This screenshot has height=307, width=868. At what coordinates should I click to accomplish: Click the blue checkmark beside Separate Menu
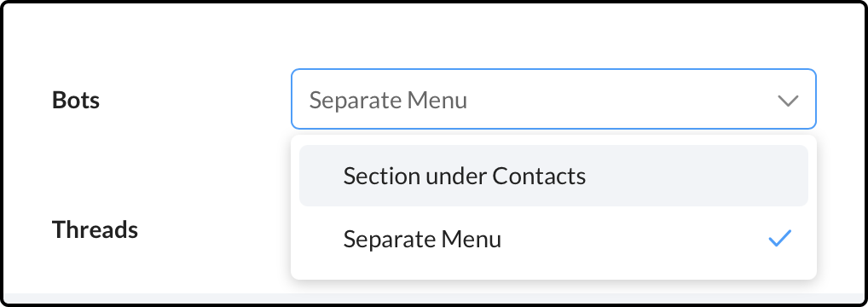[x=779, y=239]
